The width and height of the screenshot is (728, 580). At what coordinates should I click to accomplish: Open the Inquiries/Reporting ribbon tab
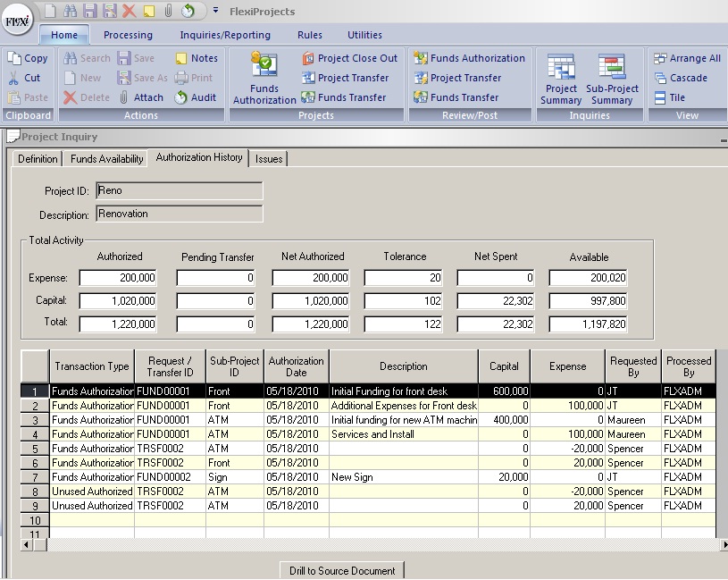tap(225, 35)
